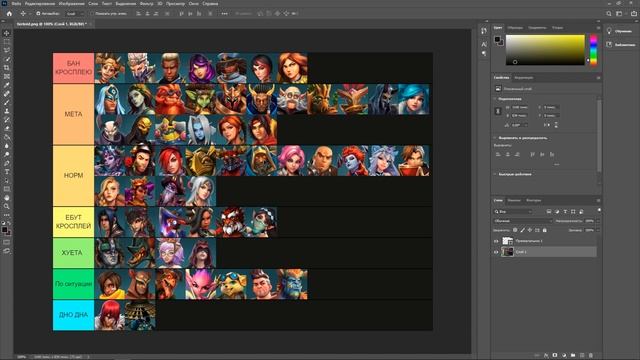Hide the Прямоугольник 1 layer

(x=496, y=241)
